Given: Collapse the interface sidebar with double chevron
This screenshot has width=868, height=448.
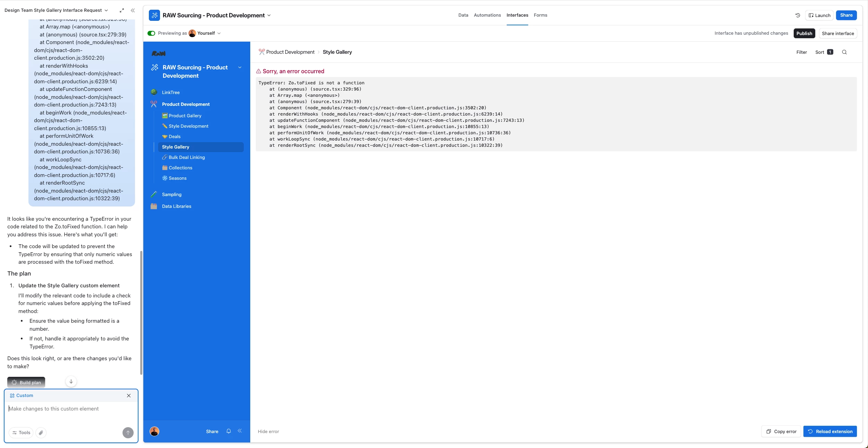Looking at the screenshot, I should tap(239, 431).
